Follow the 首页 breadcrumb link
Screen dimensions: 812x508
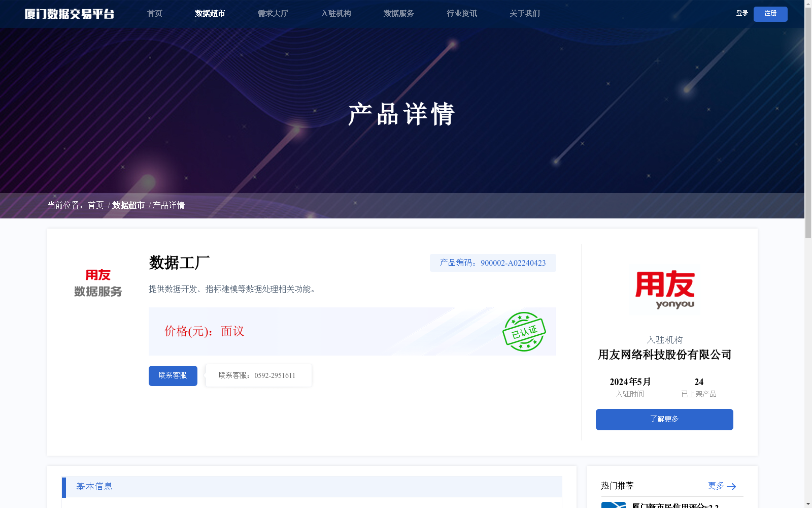pyautogui.click(x=95, y=205)
